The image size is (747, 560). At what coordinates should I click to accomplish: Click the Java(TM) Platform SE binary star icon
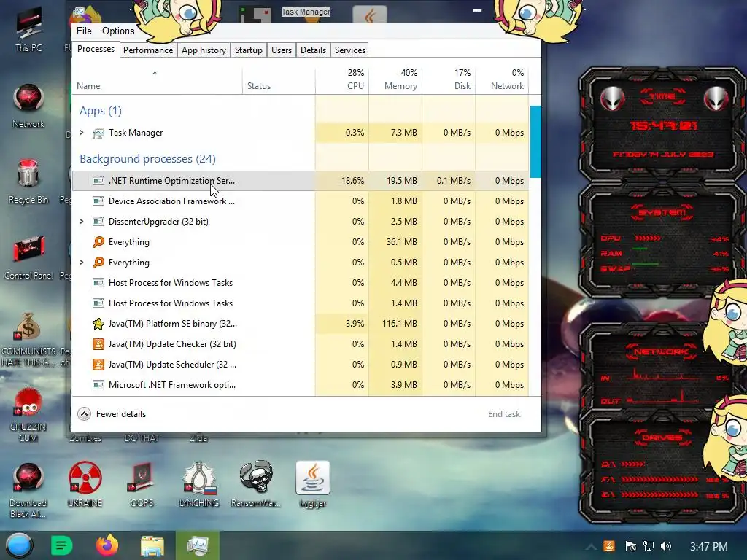pos(98,324)
